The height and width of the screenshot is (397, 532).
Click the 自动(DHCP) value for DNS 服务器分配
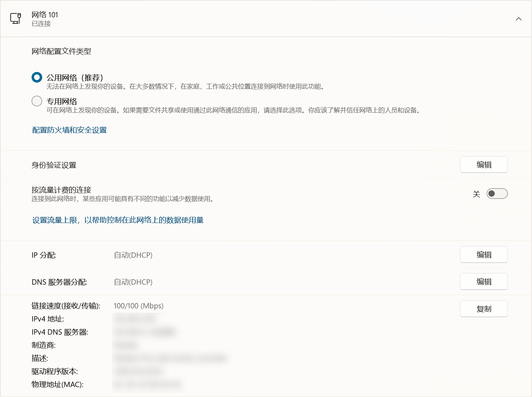[x=133, y=282]
